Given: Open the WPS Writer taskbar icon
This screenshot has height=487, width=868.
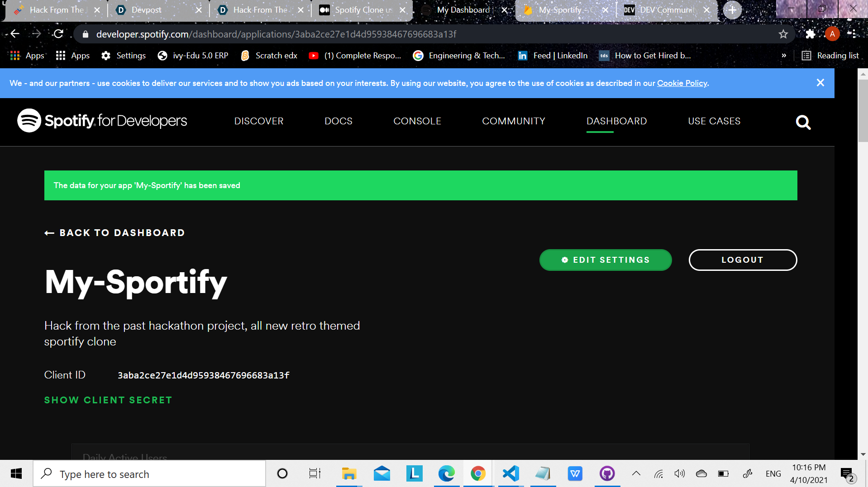Looking at the screenshot, I should pyautogui.click(x=575, y=473).
